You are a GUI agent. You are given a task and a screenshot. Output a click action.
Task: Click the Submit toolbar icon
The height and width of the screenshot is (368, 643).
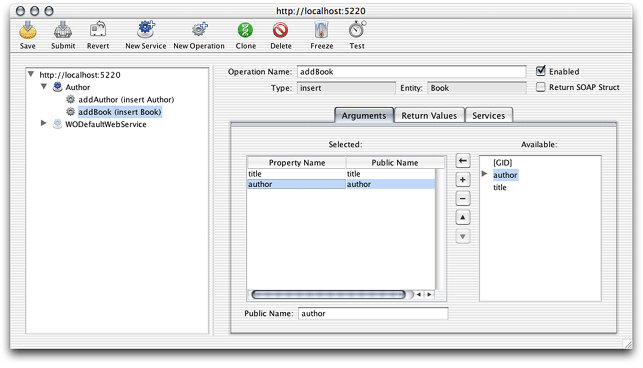coord(63,30)
